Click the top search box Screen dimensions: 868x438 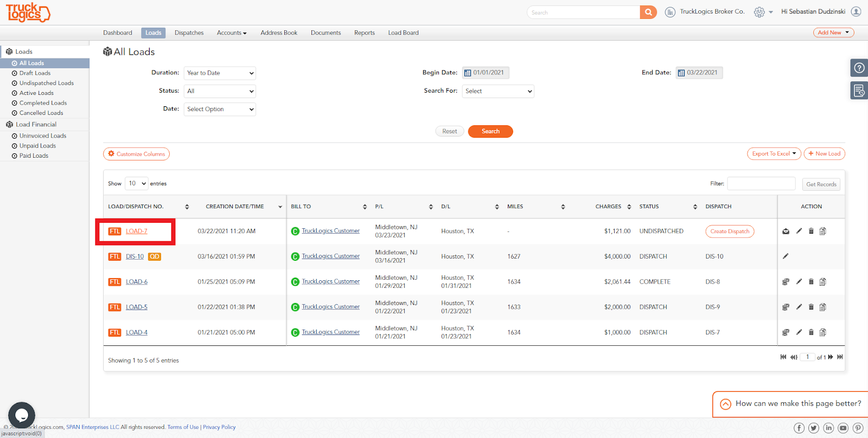click(x=583, y=12)
